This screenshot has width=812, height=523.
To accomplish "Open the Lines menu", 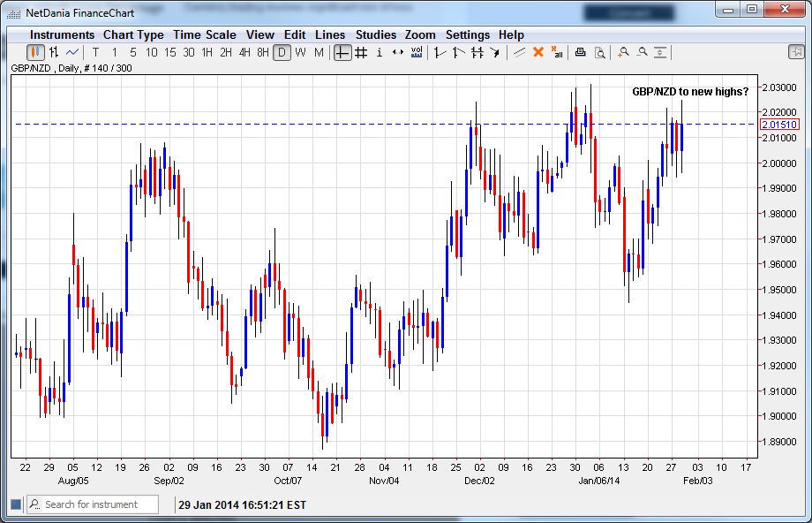I will [x=330, y=34].
